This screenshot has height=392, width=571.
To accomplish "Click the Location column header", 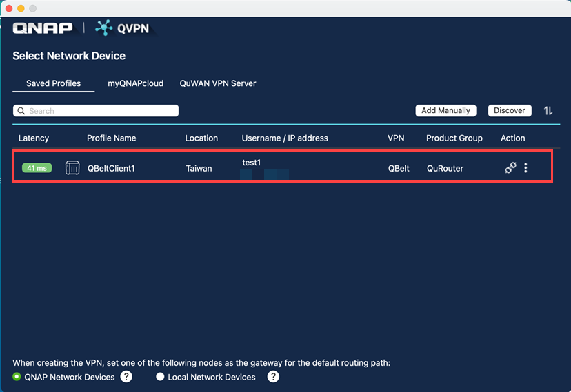I will pos(201,138).
